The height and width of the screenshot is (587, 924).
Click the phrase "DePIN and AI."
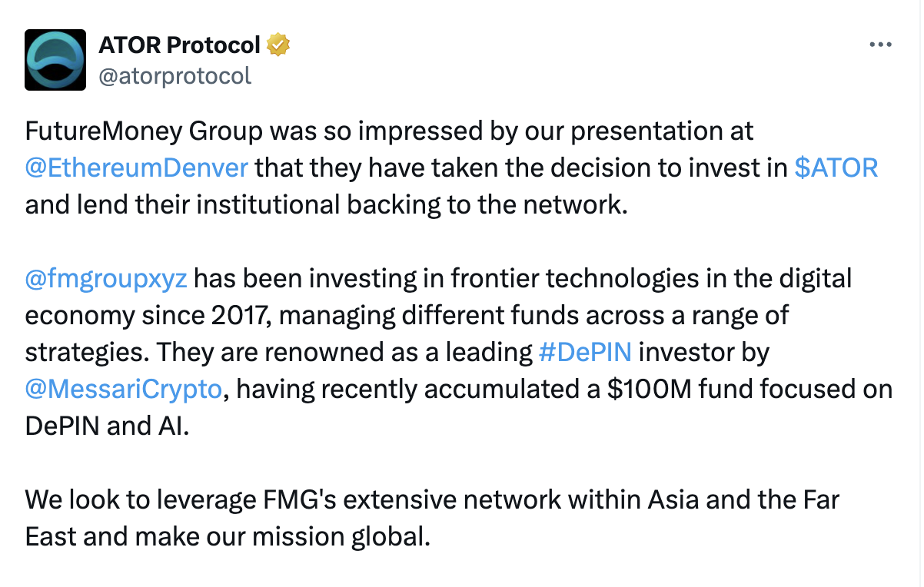(x=107, y=426)
